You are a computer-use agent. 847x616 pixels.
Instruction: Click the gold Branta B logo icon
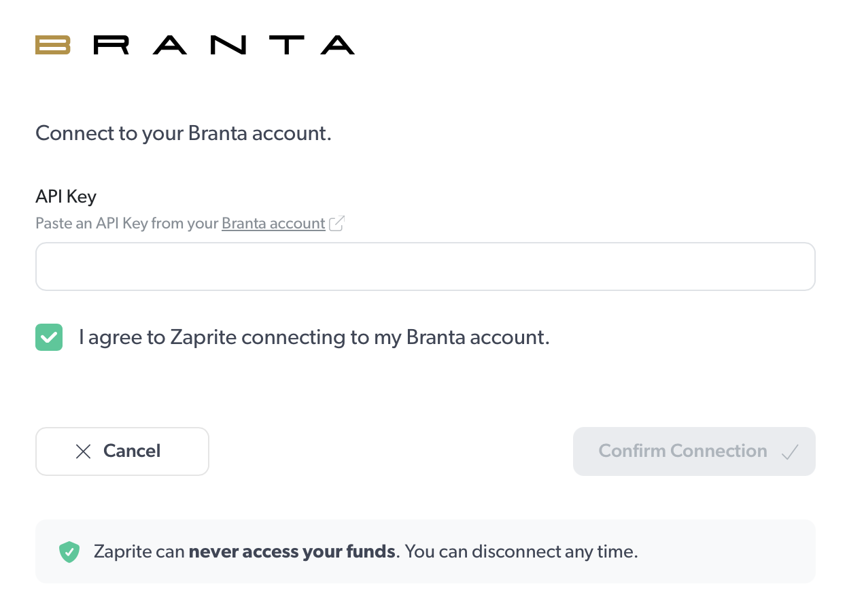click(53, 45)
